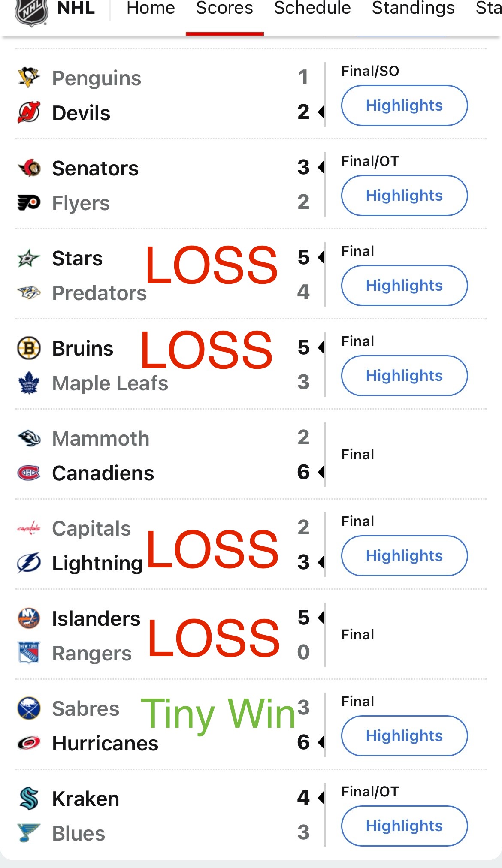Screen dimensions: 502x868
Task: Play Kraken vs Blues Highlights
Action: click(x=404, y=826)
